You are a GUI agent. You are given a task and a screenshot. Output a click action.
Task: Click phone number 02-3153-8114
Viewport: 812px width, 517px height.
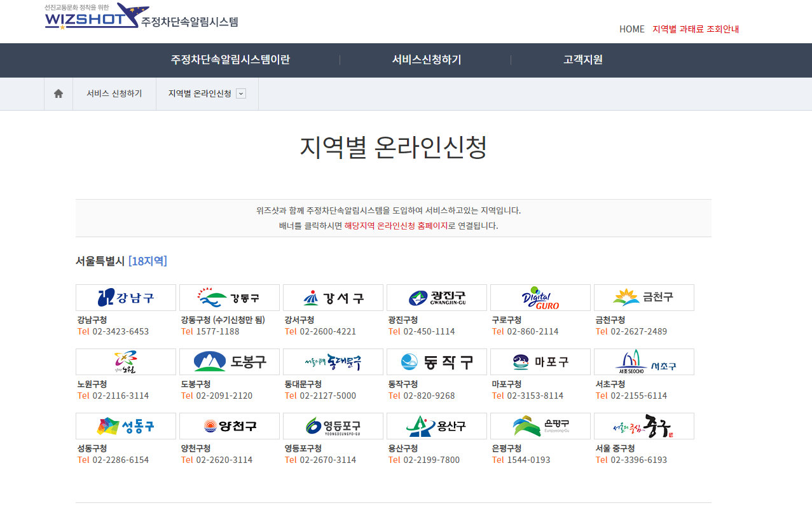click(x=535, y=396)
